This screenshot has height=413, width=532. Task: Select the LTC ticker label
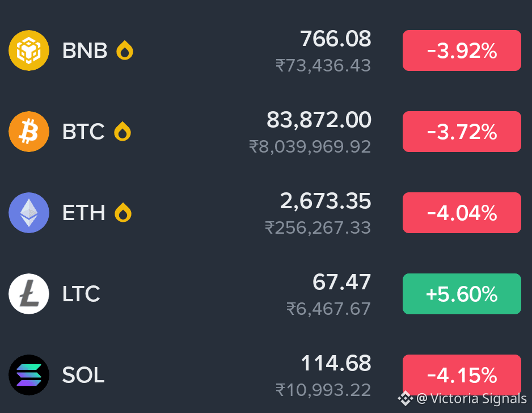(82, 294)
